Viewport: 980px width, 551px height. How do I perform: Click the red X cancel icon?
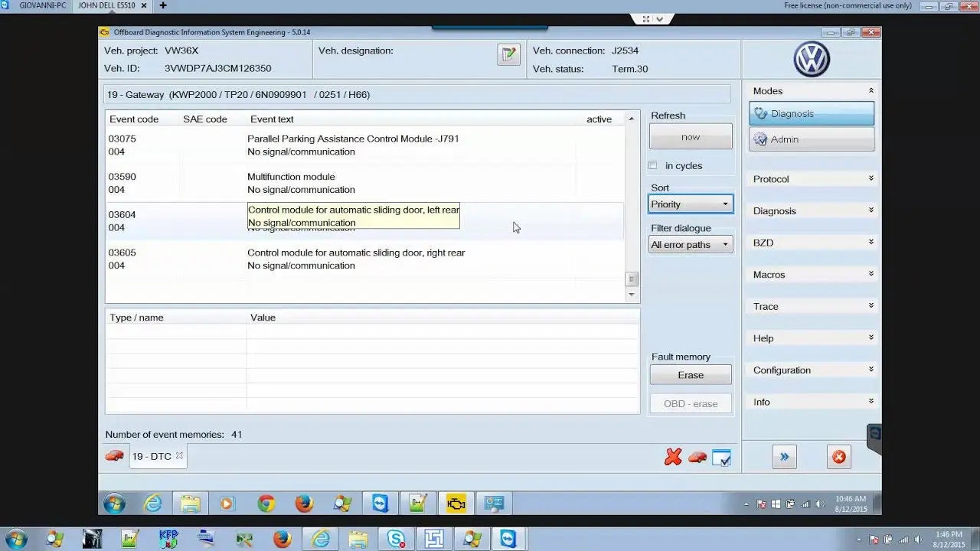(673, 457)
